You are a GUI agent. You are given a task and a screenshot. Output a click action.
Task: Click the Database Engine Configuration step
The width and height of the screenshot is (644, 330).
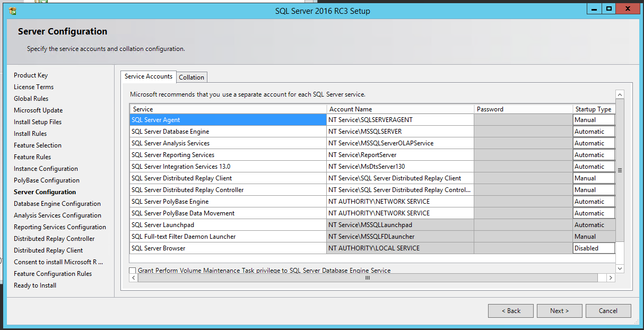pos(57,204)
